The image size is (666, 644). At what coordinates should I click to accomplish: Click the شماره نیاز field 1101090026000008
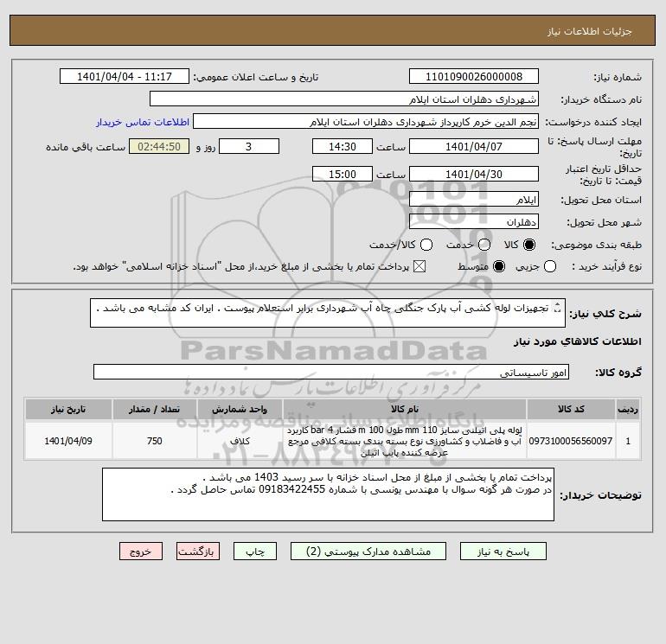474,76
